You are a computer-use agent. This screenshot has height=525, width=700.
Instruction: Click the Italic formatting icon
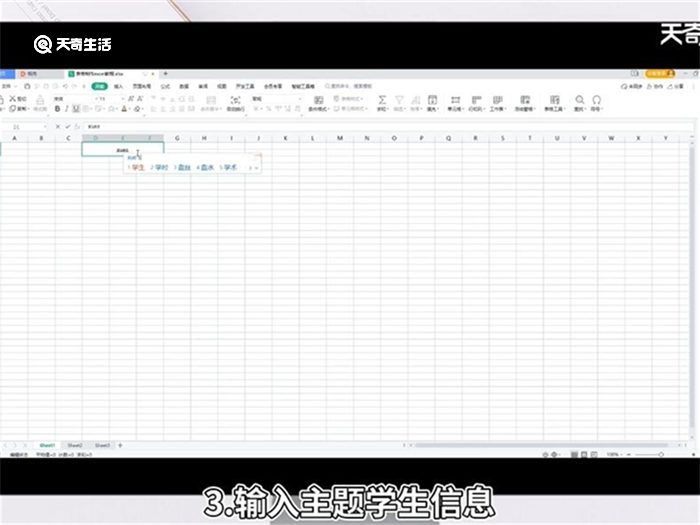point(67,109)
